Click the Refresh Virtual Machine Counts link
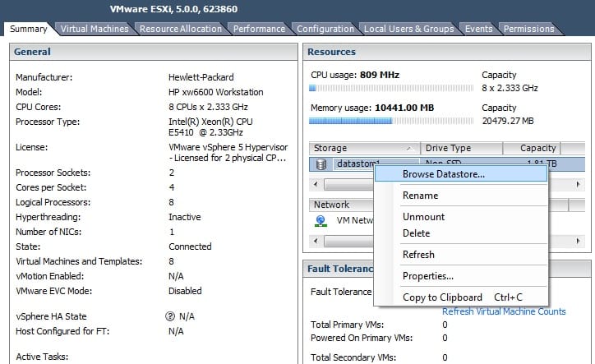 504,311
